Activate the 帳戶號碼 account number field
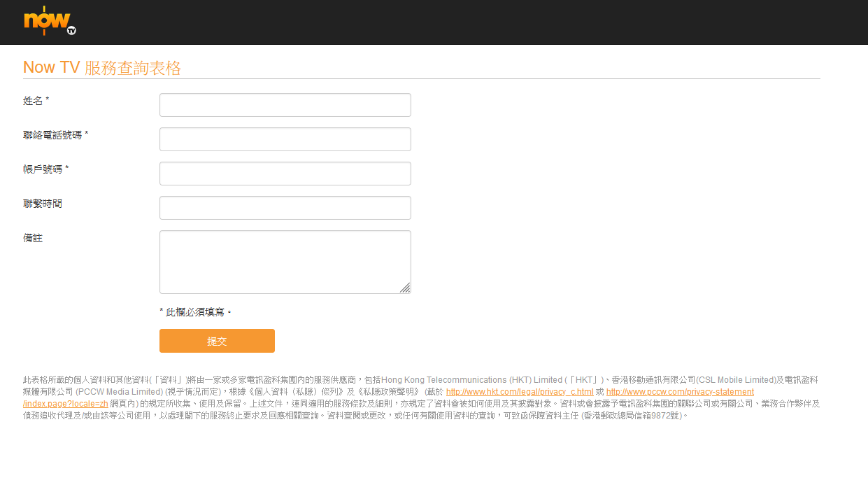 point(285,174)
